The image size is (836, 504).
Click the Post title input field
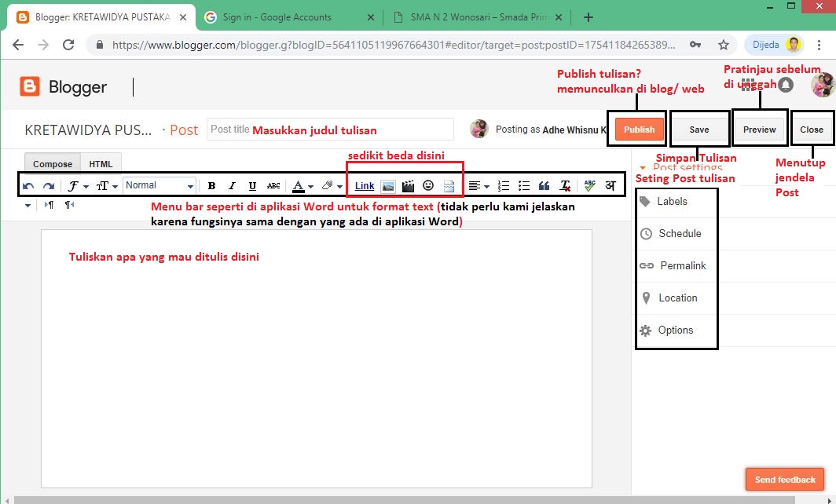pos(330,129)
